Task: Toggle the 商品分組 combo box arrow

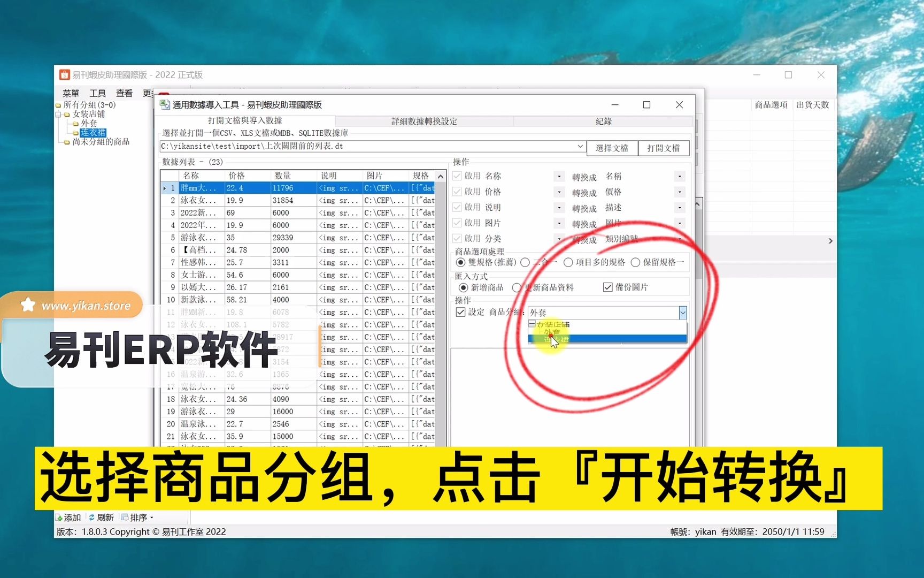Action: (x=682, y=313)
